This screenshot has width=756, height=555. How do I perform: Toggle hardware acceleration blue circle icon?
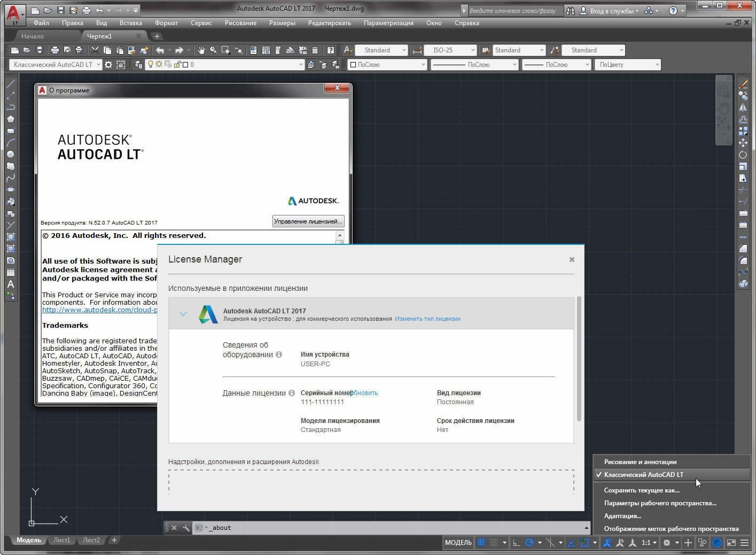coord(717,543)
